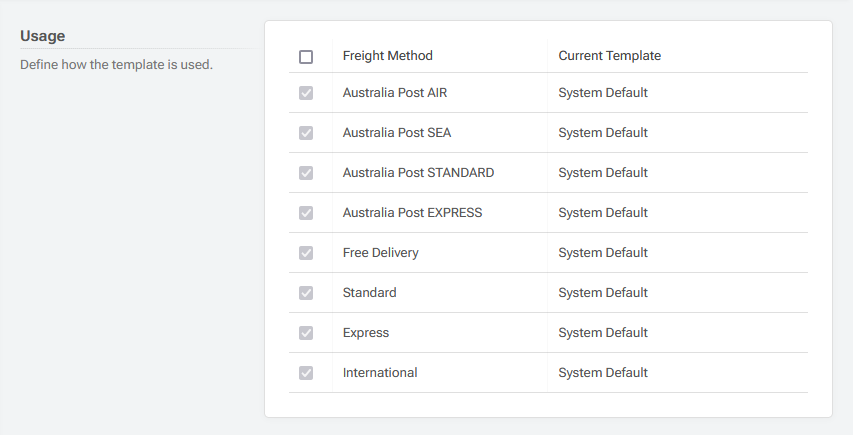Click the Freight Method column header
This screenshot has height=435, width=853.
(x=387, y=55)
